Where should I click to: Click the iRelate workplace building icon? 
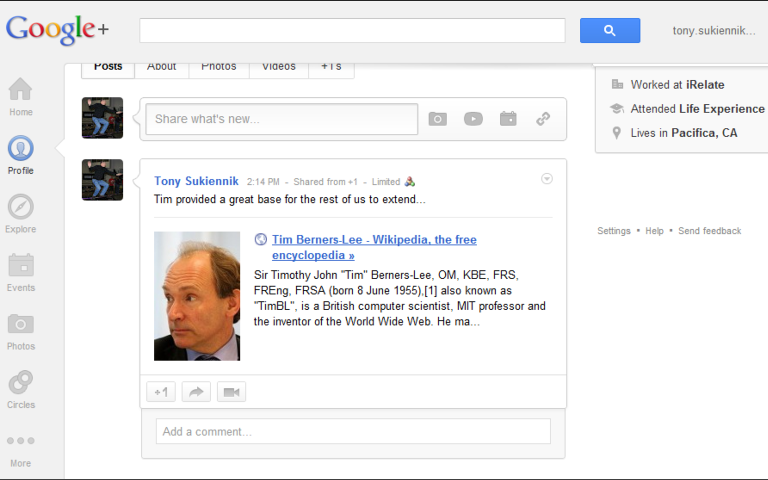click(x=617, y=84)
